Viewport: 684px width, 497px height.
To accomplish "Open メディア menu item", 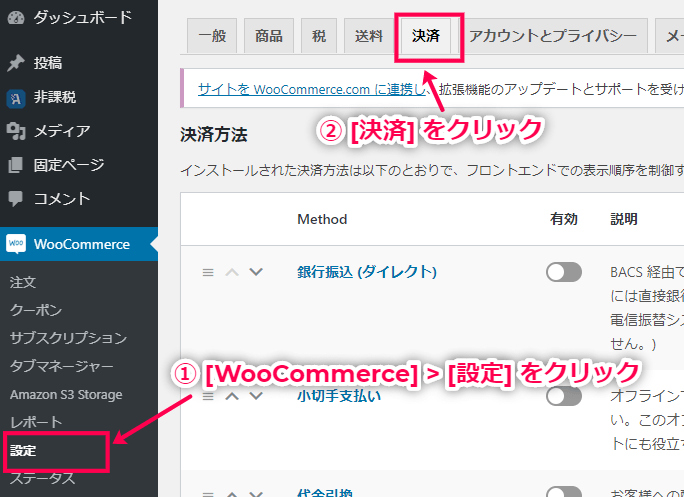I will (79, 131).
